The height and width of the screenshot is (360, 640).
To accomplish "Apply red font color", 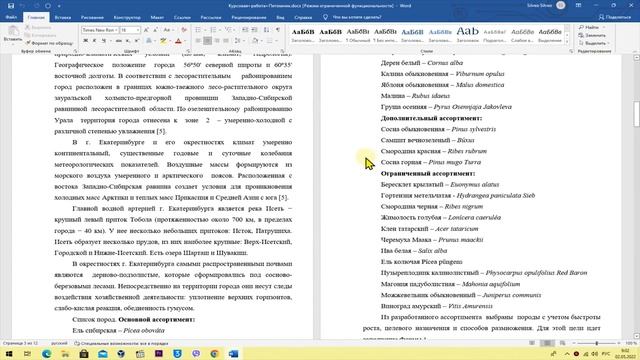I will (x=178, y=41).
